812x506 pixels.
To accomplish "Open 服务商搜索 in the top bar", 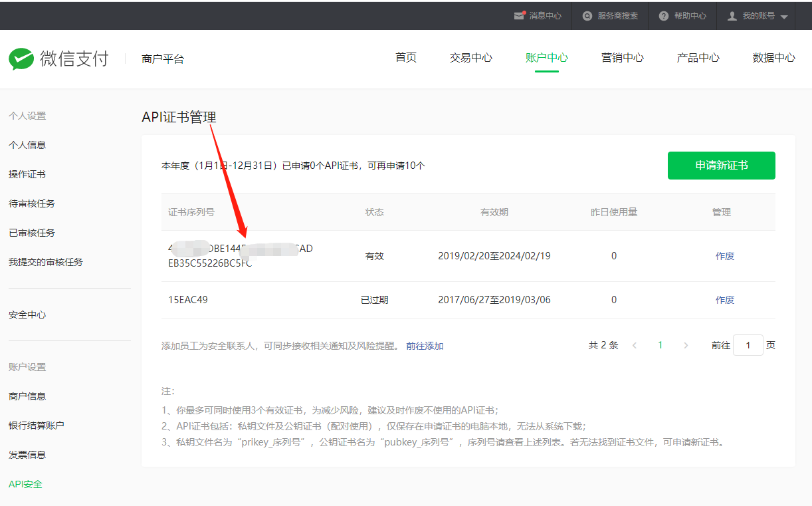I will [x=618, y=16].
